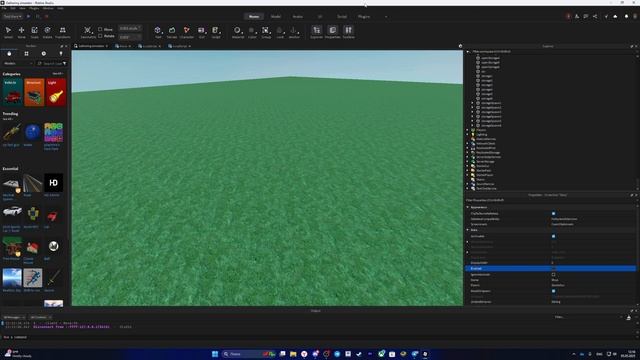This screenshot has width=640, height=360.
Task: Open the Material picker
Action: click(238, 32)
